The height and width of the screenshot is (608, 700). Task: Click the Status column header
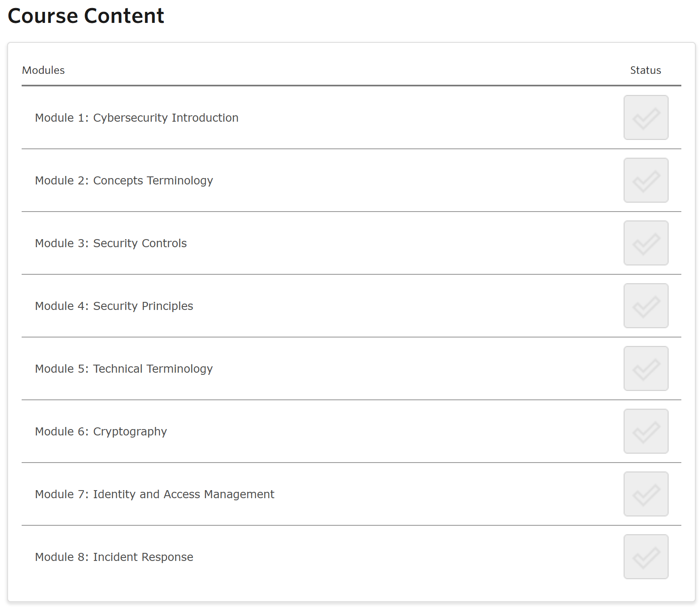(x=645, y=70)
